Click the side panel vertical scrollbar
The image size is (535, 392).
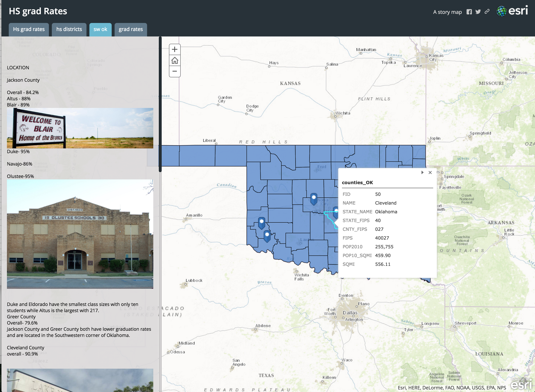point(160,104)
